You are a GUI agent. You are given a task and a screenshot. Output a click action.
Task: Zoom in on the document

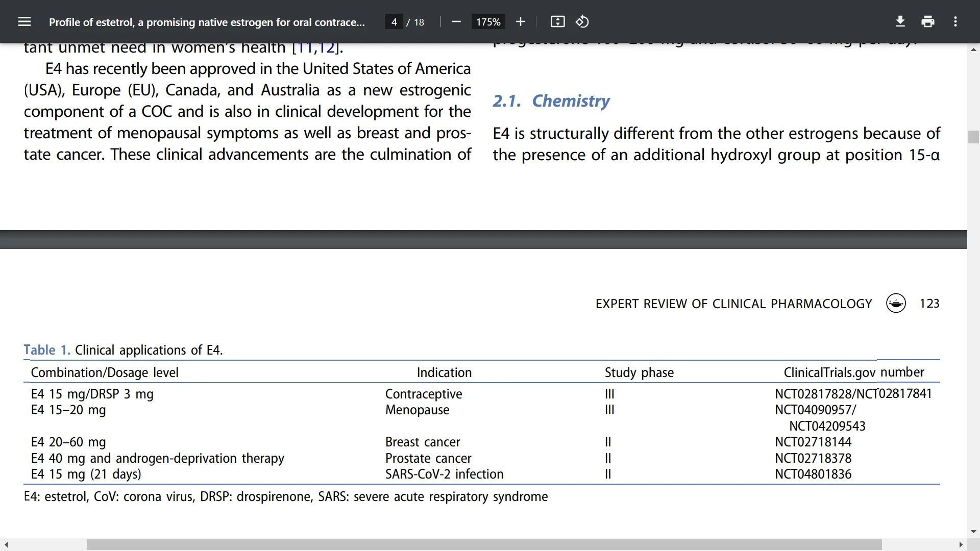coord(520,21)
